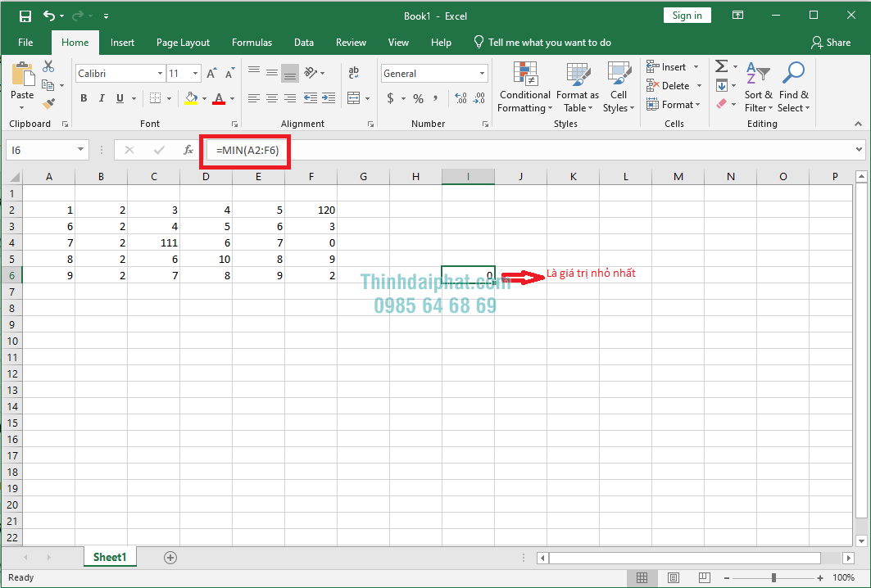Expand the Name Box dropdown arrow
Screen dimensions: 871x588
pos(80,150)
